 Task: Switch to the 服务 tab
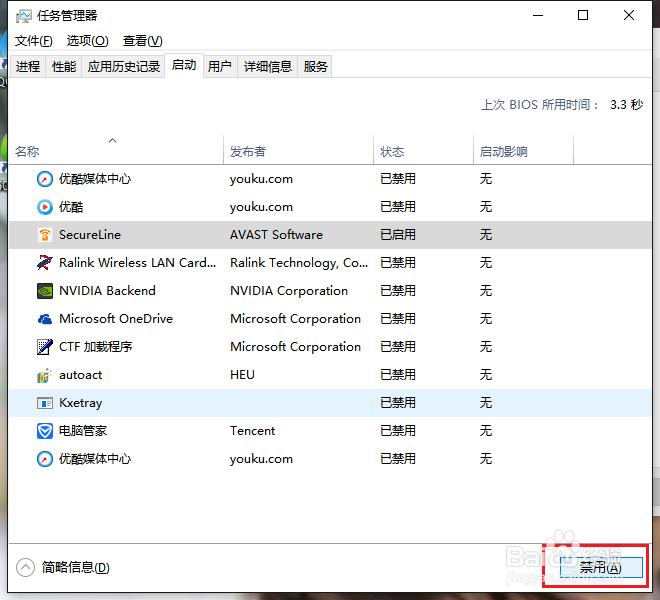[315, 67]
